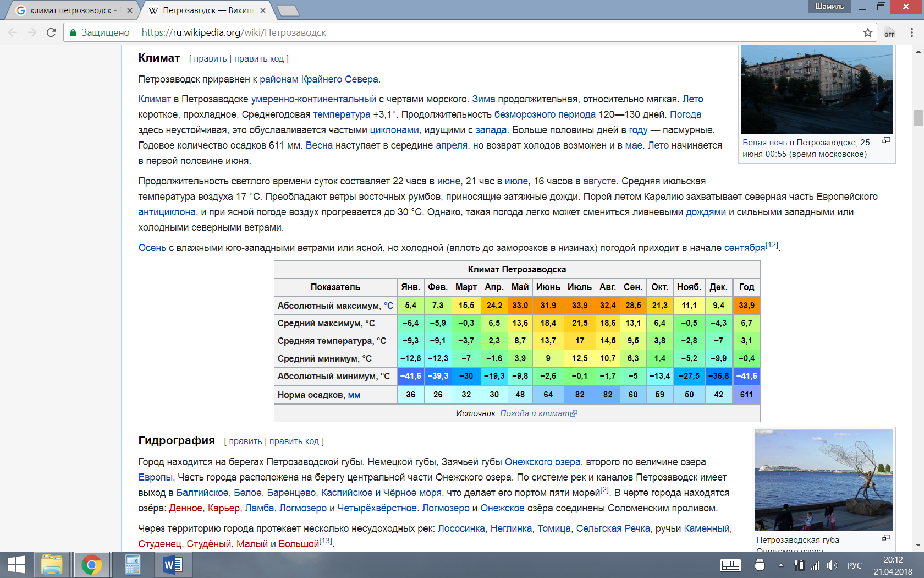Close the Петрозаводск Wikipedia tab
Screen dimensions: 924x578
(263, 10)
